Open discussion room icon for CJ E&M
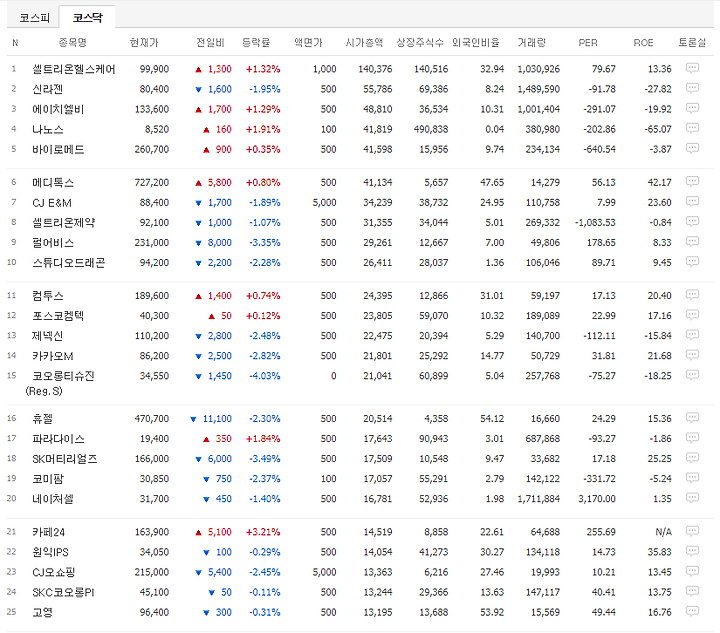This screenshot has height=633, width=720. point(692,202)
